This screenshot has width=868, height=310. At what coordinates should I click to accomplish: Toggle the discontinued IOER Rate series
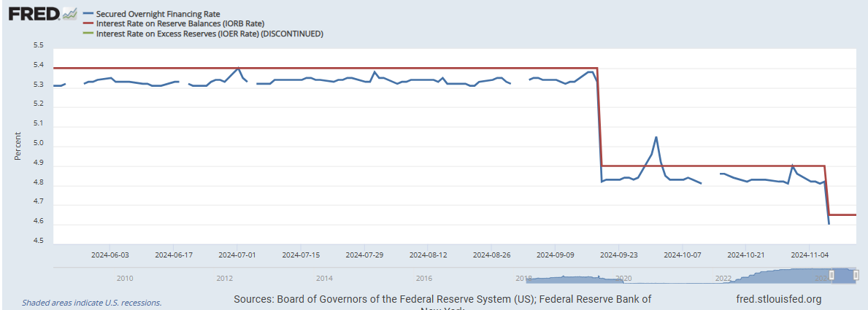point(210,34)
